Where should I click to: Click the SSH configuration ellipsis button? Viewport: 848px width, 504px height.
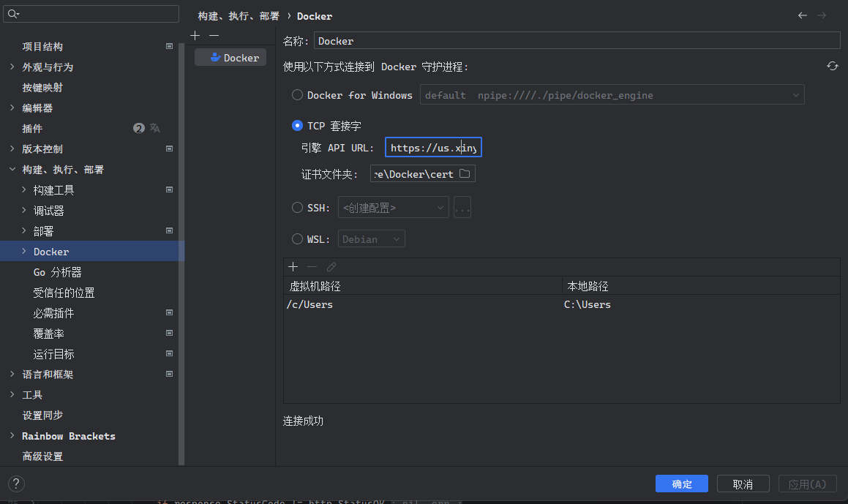click(462, 208)
